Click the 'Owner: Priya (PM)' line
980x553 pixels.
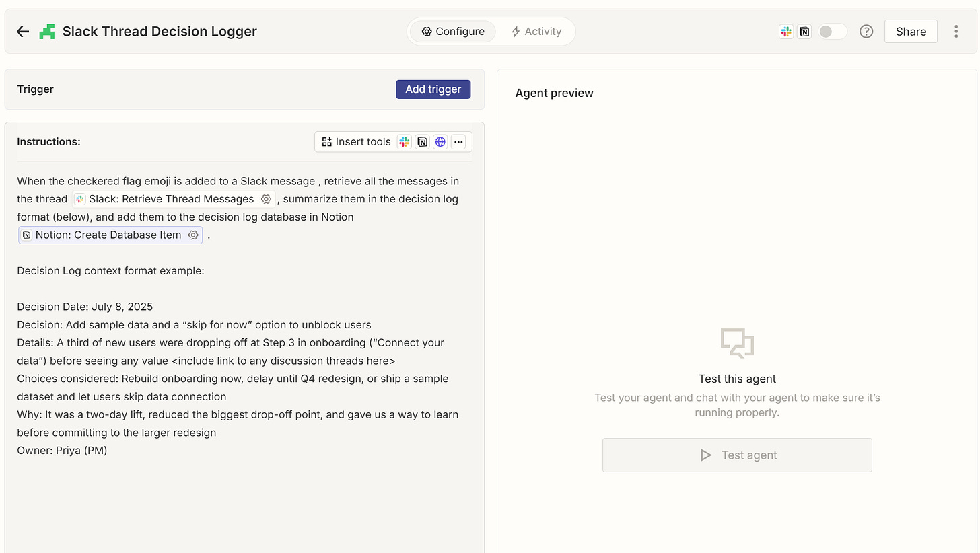pyautogui.click(x=62, y=451)
